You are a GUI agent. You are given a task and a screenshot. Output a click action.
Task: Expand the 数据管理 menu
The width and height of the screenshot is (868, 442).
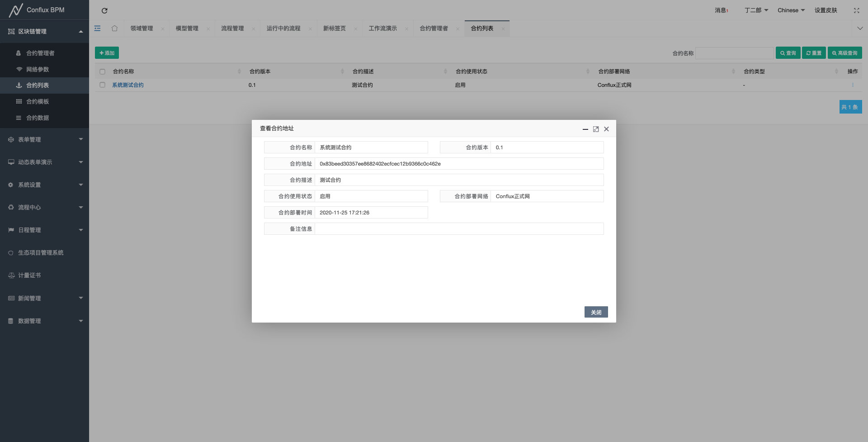[44, 321]
